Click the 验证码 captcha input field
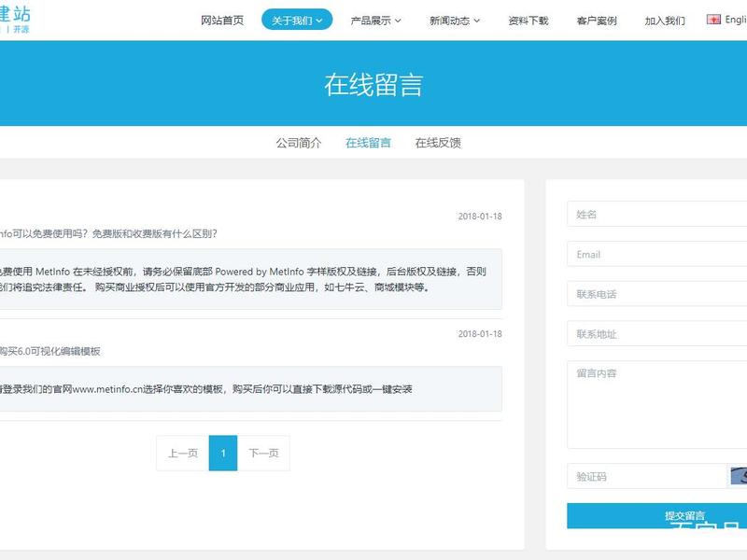747x560 pixels. pos(646,476)
